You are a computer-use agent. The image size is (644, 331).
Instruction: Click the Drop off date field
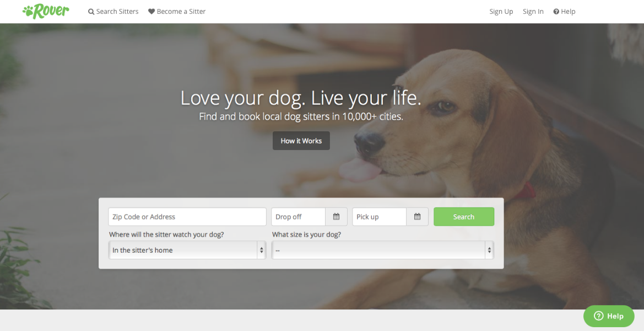coord(298,217)
